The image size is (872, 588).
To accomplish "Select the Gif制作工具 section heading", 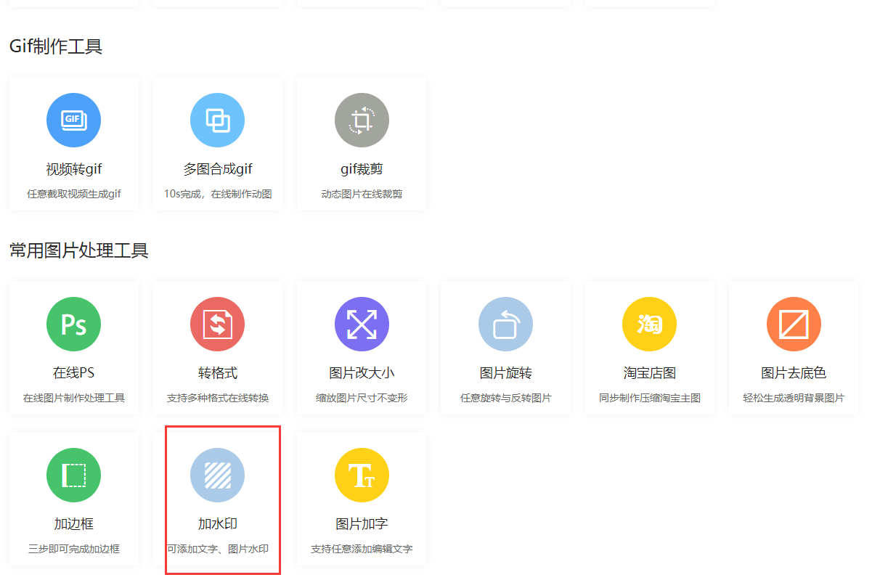I will 56,46.
